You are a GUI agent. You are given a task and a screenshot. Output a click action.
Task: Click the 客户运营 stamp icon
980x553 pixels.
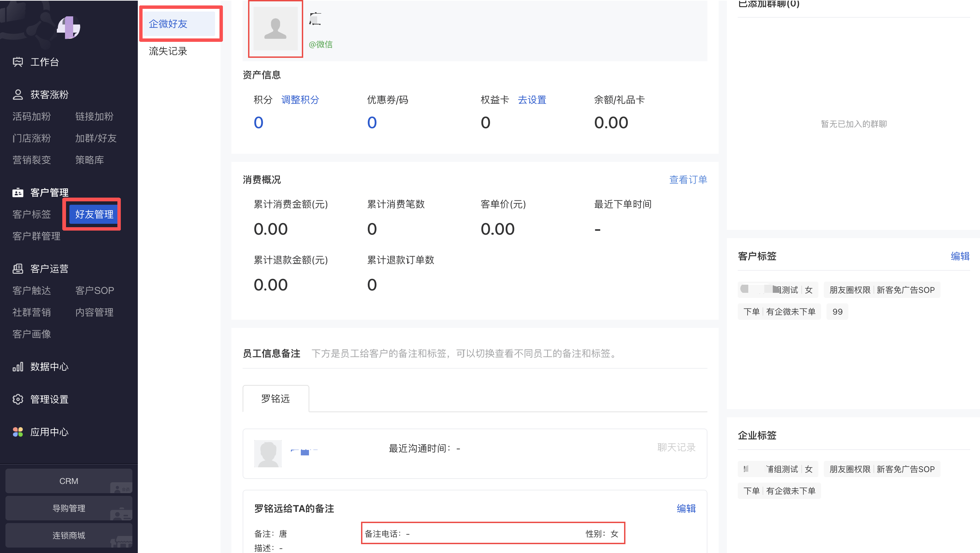pyautogui.click(x=17, y=269)
